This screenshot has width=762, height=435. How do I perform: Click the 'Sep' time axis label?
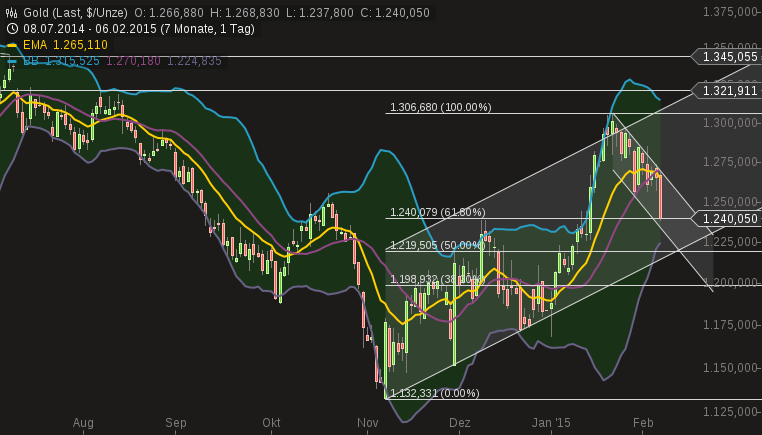pos(175,423)
